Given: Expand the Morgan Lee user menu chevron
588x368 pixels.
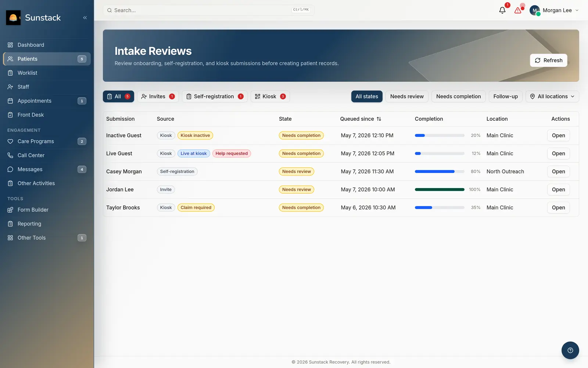Looking at the screenshot, I should pos(577,10).
